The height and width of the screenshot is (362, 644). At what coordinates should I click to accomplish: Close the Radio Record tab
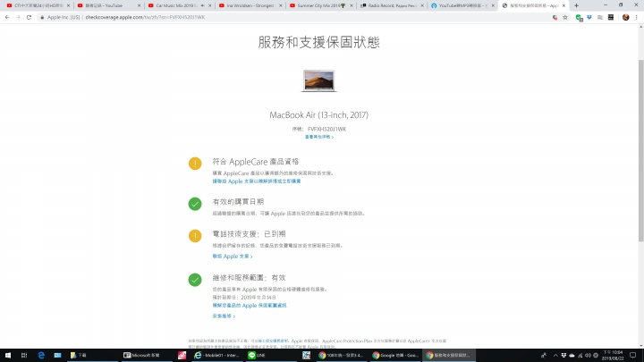[422, 5]
